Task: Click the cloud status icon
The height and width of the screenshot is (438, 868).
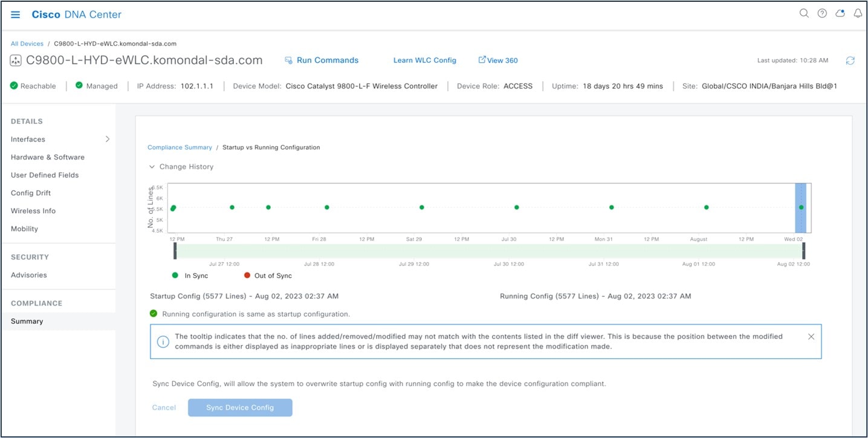Action: (840, 13)
